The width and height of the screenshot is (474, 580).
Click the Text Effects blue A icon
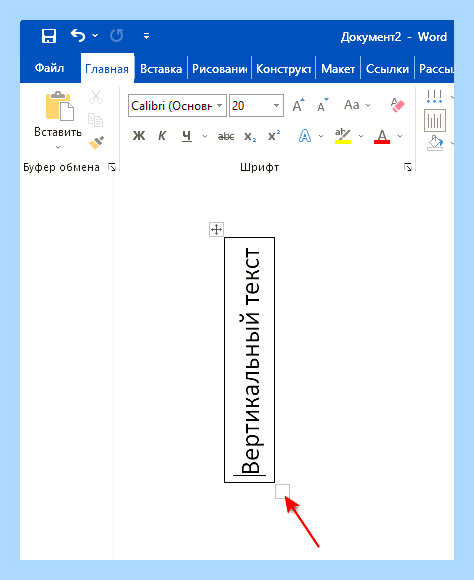[305, 136]
